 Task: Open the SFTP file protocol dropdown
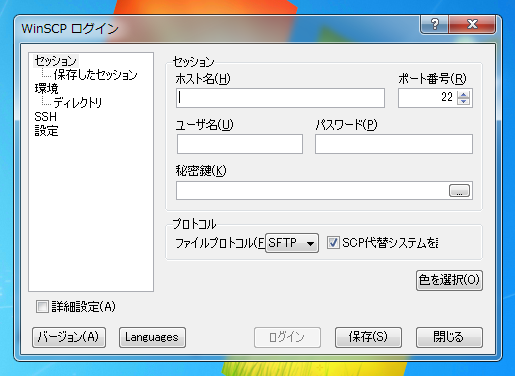click(x=292, y=243)
